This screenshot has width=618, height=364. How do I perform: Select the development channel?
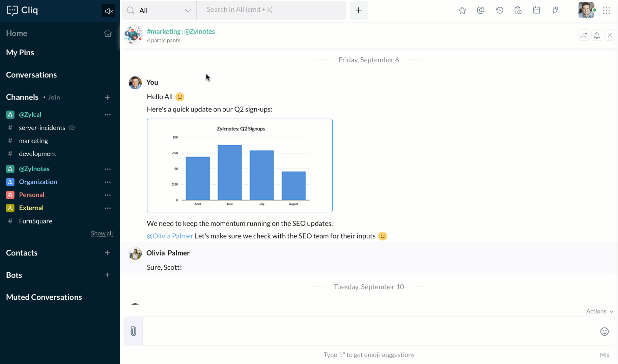(37, 154)
